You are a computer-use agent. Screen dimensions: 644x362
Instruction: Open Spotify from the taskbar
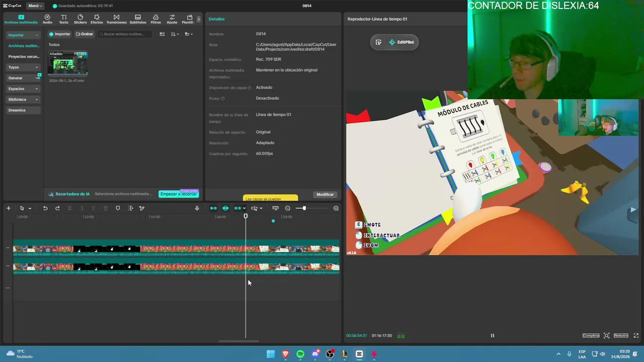pyautogui.click(x=300, y=354)
